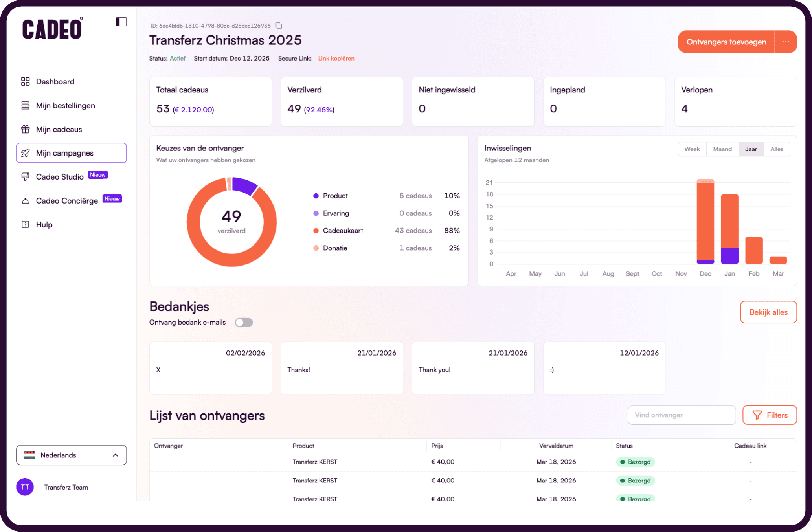Collapse the sidebar using the panel icon
Screen dimensions: 812x532
(x=121, y=22)
